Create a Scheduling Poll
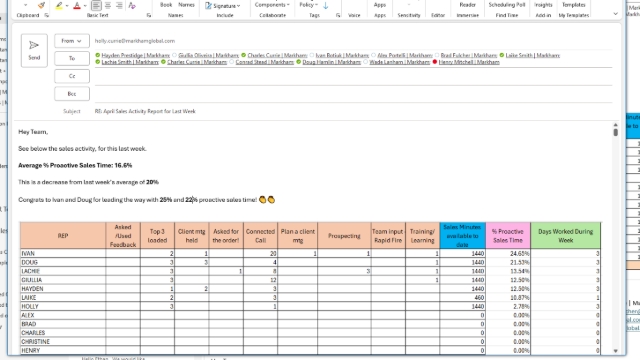This screenshot has height=360, width=640. click(x=507, y=5)
